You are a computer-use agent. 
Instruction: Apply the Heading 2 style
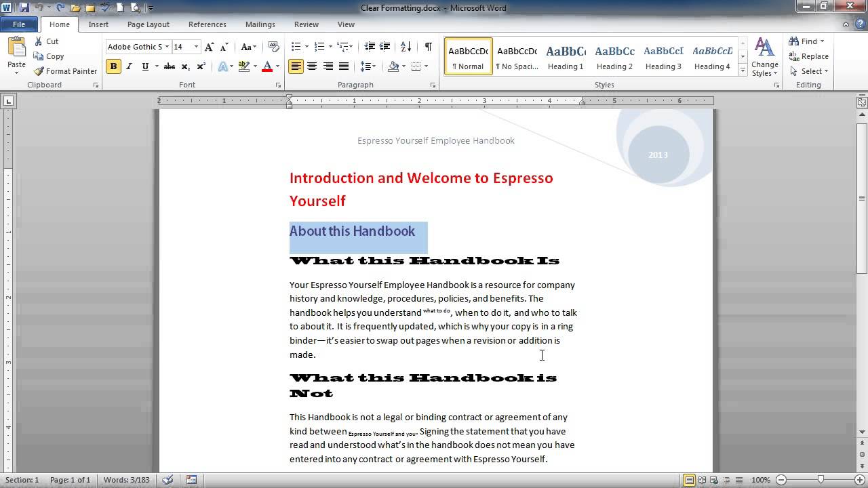pyautogui.click(x=614, y=57)
